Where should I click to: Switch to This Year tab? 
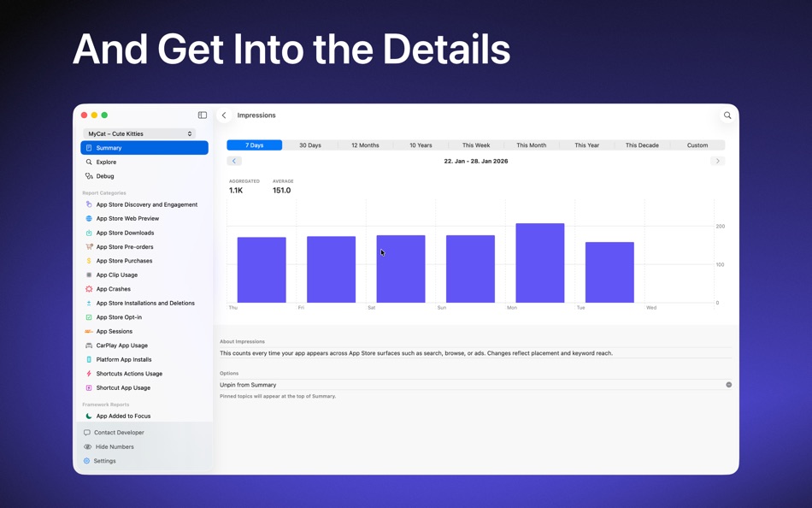pyautogui.click(x=586, y=145)
